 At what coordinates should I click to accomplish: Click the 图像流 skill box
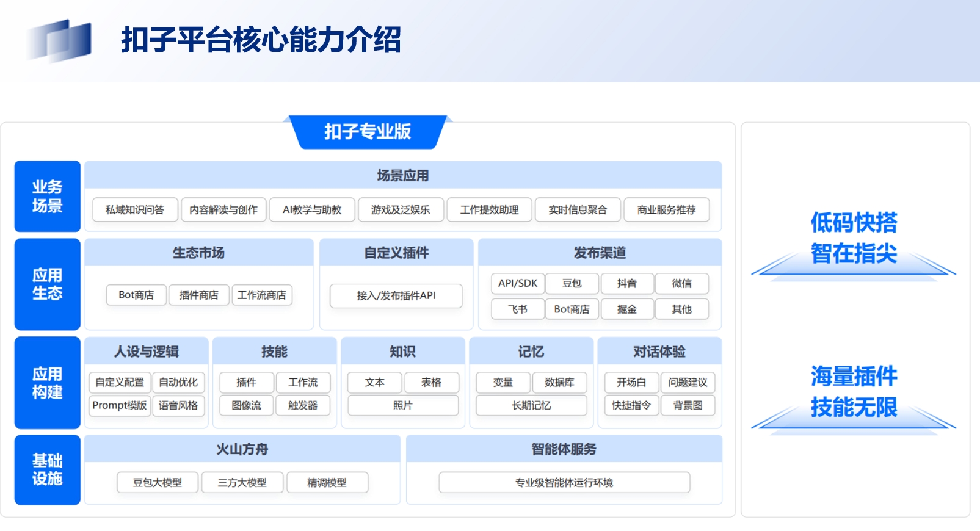click(247, 405)
